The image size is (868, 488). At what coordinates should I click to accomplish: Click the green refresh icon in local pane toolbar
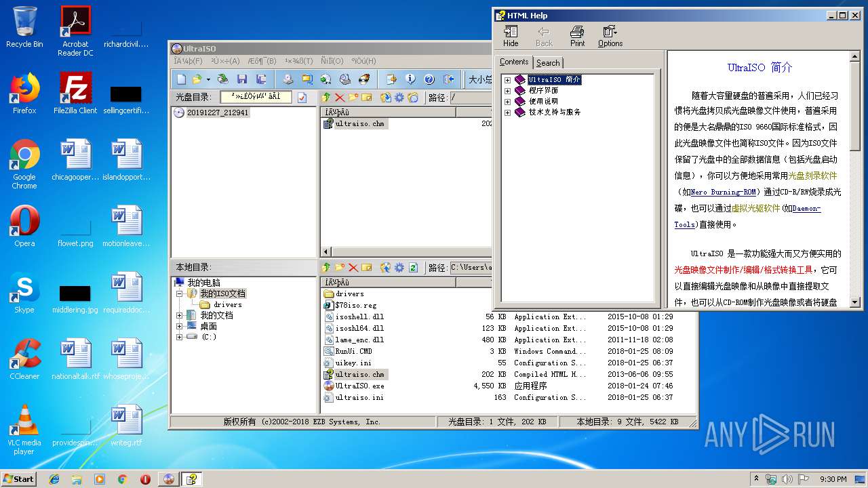pos(413,268)
